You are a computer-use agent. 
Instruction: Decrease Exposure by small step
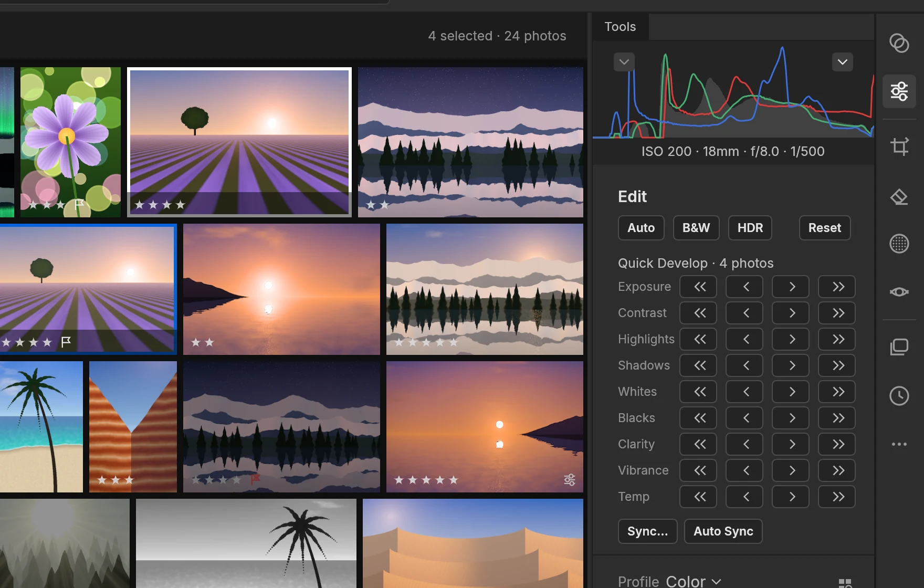[744, 287]
